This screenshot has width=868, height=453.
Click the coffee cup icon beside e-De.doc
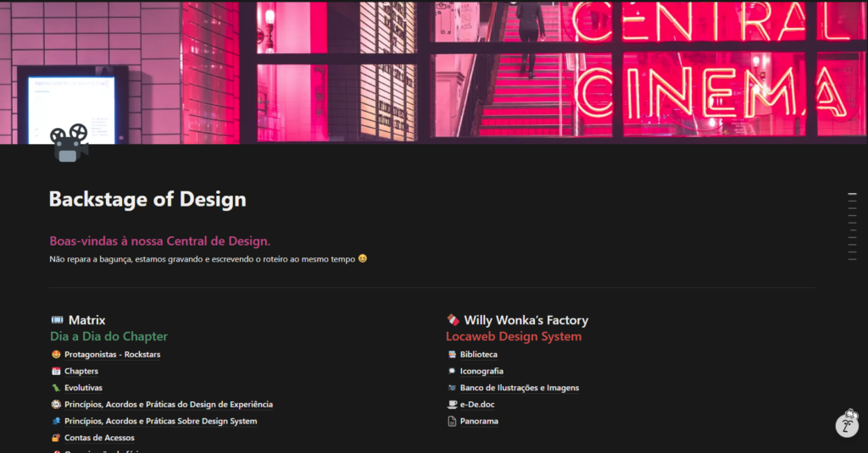click(x=452, y=405)
